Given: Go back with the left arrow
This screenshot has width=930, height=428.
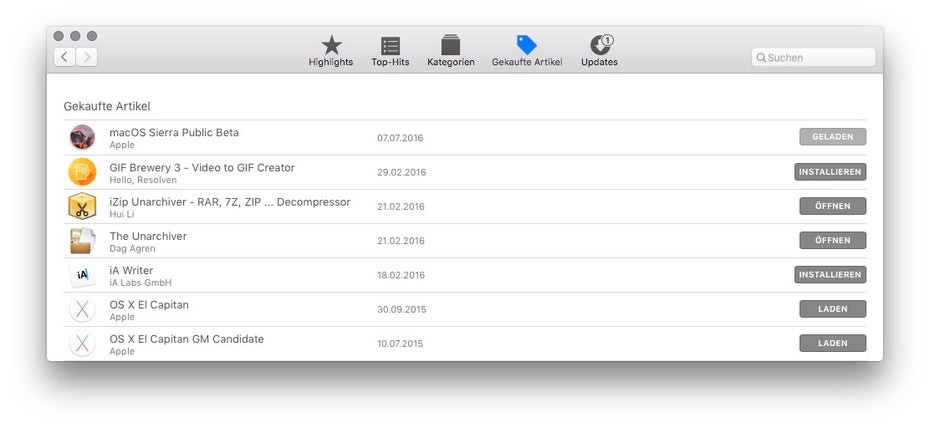Looking at the screenshot, I should pyautogui.click(x=65, y=57).
